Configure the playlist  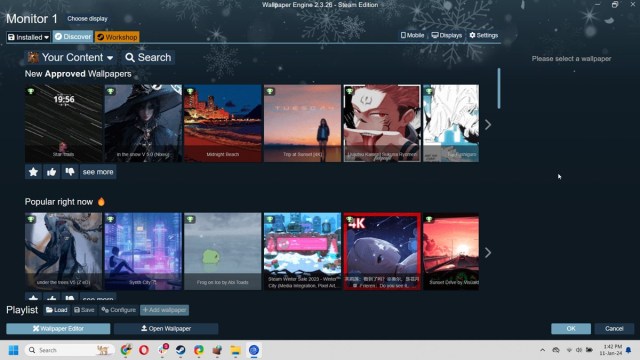point(118,310)
